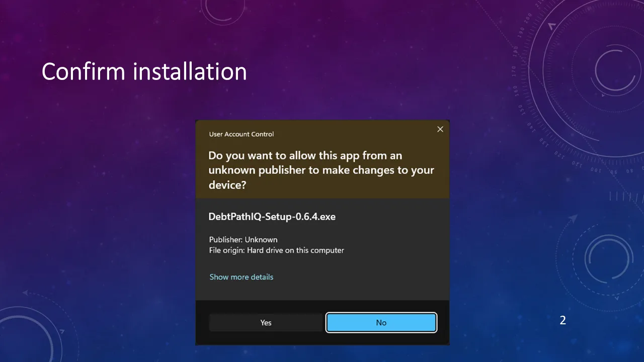Image resolution: width=644 pixels, height=362 pixels.
Task: Click the dark footer area between Yes and No
Action: coord(324,322)
